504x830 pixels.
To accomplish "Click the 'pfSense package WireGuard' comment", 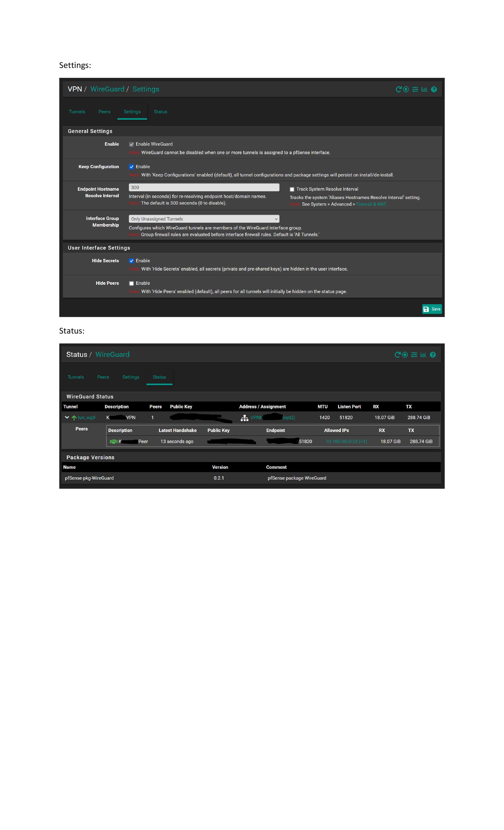I will click(297, 478).
